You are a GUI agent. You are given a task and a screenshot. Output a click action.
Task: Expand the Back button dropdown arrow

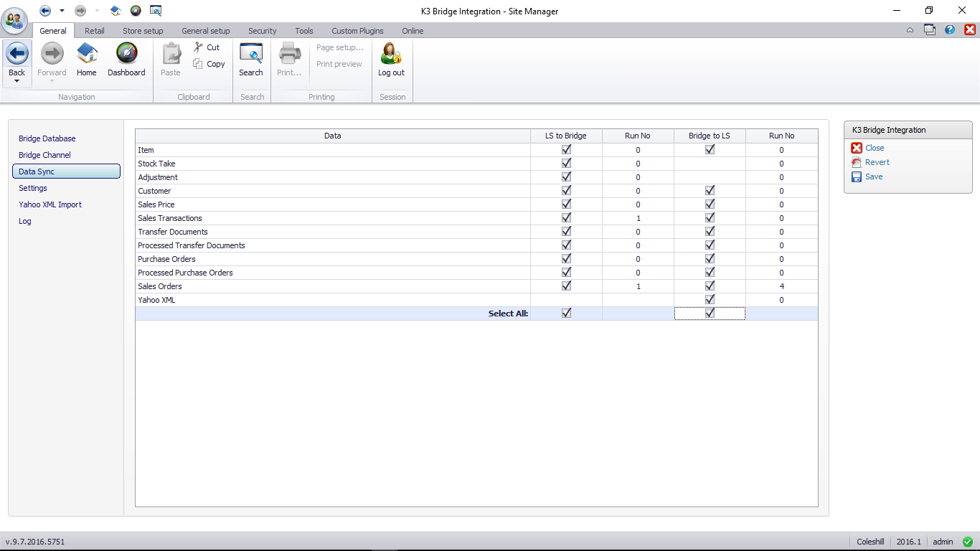coord(17,81)
